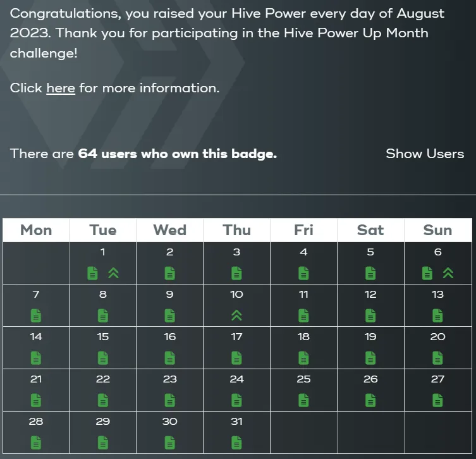The width and height of the screenshot is (476, 459).
Task: Click the post icon on August 25
Action: point(303,400)
